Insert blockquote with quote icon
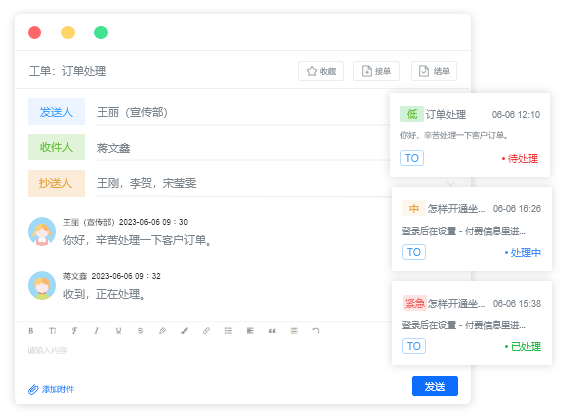Viewport: 567px width, 420px height. point(272,331)
